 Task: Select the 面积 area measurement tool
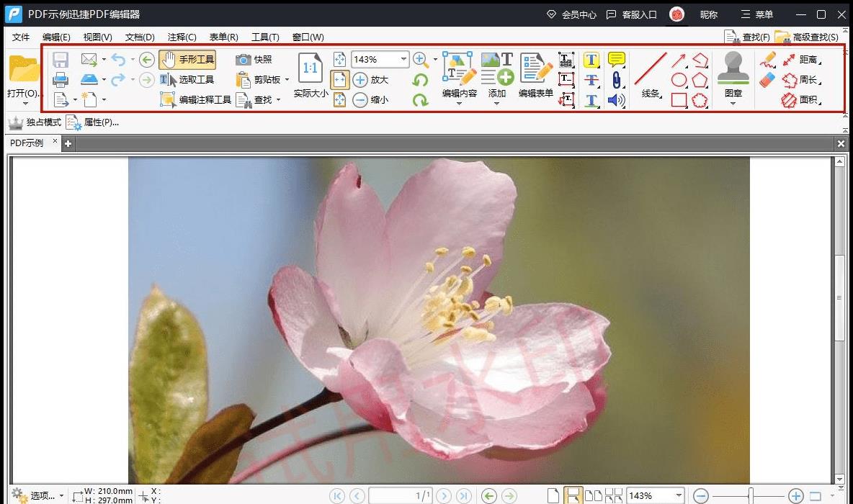tap(808, 100)
